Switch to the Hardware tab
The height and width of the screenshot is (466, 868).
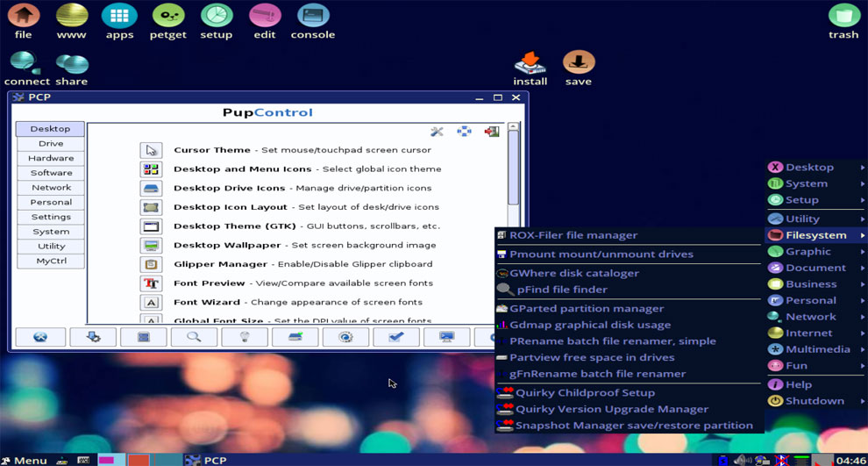pyautogui.click(x=50, y=158)
